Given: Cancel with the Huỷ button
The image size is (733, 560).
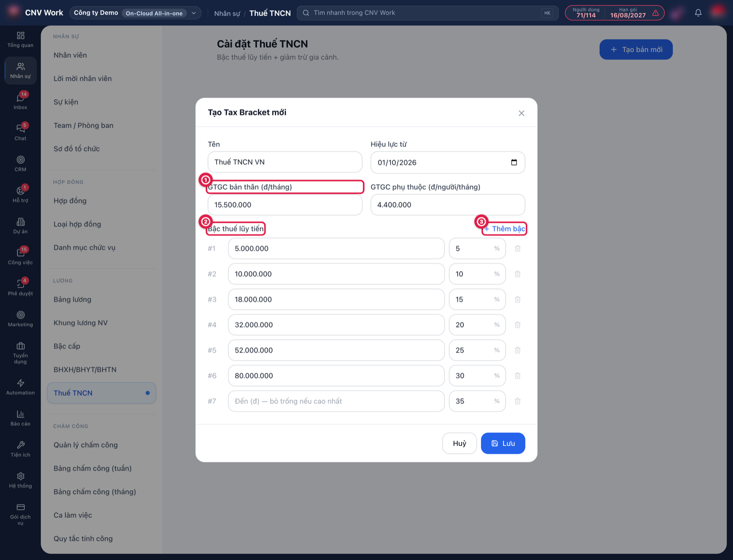Looking at the screenshot, I should (459, 443).
